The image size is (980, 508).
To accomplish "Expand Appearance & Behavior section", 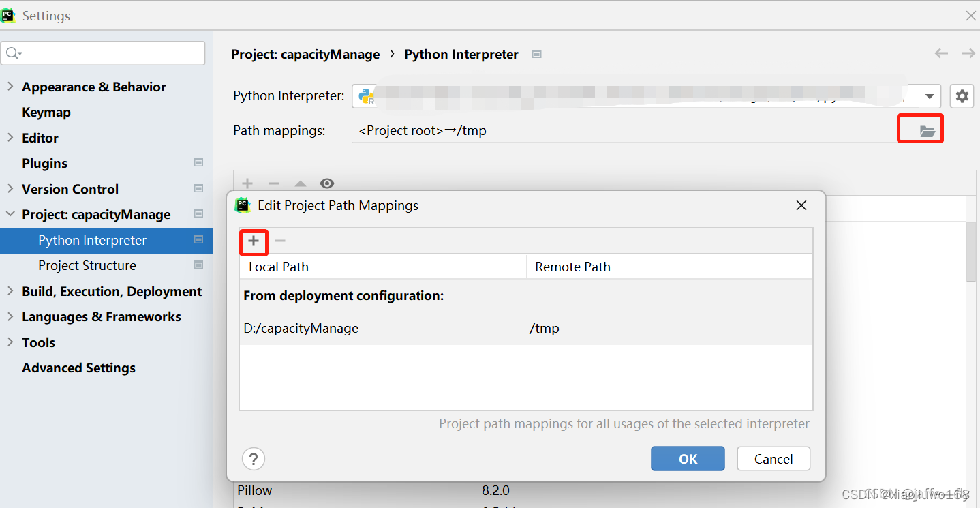I will 10,87.
